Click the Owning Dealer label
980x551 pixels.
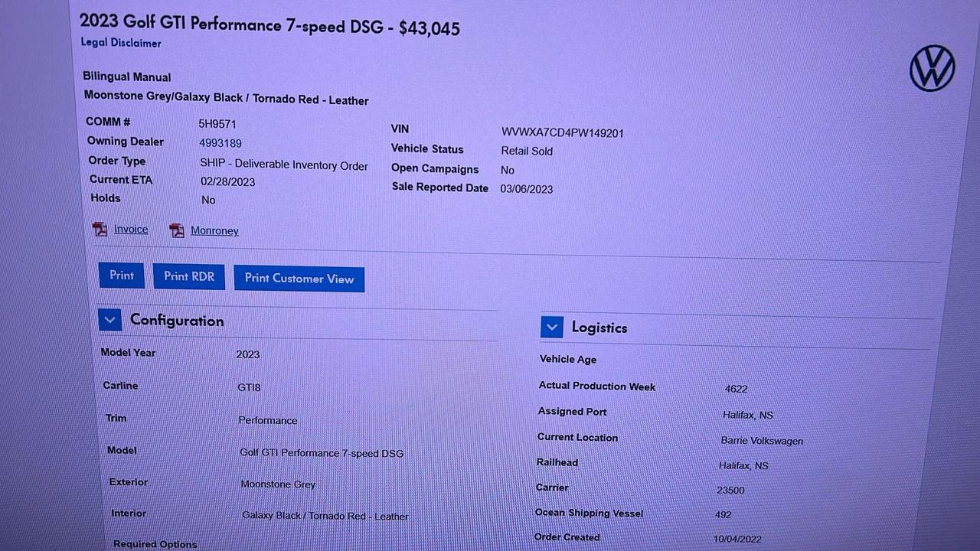[x=126, y=142]
